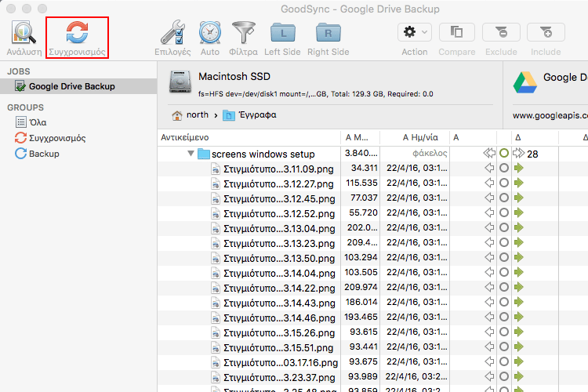Click size value 193.465
Viewport: 588px width, 392px height.
(x=361, y=318)
